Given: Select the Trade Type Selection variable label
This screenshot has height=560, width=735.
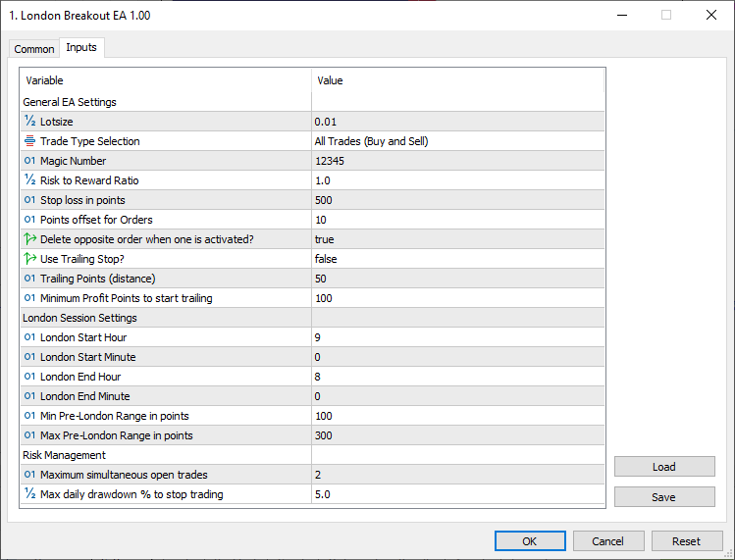Looking at the screenshot, I should (x=90, y=141).
